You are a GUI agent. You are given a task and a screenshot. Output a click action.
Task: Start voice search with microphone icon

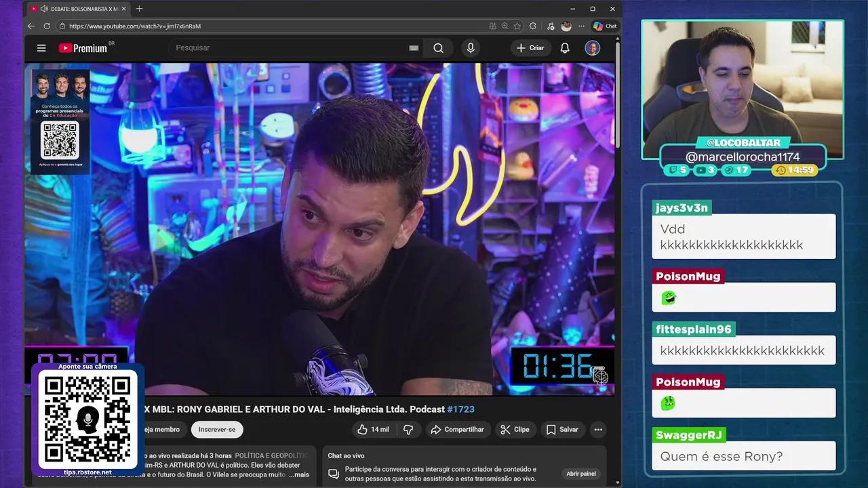click(x=471, y=48)
